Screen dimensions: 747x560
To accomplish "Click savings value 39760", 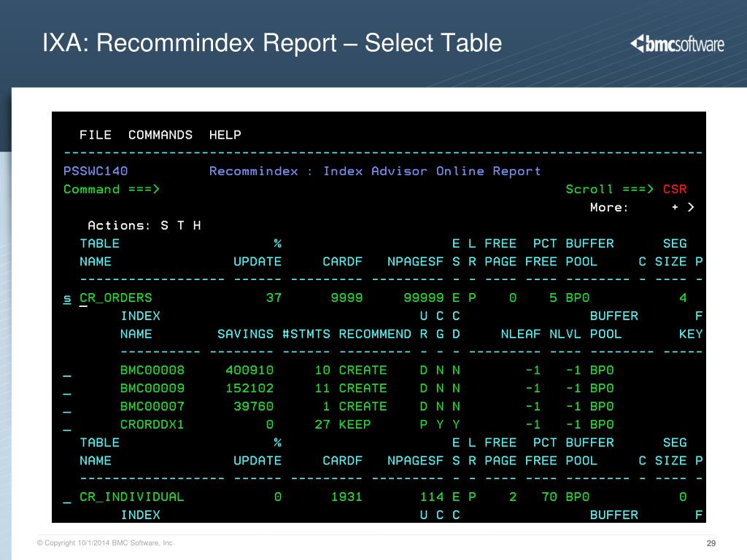I will [253, 406].
